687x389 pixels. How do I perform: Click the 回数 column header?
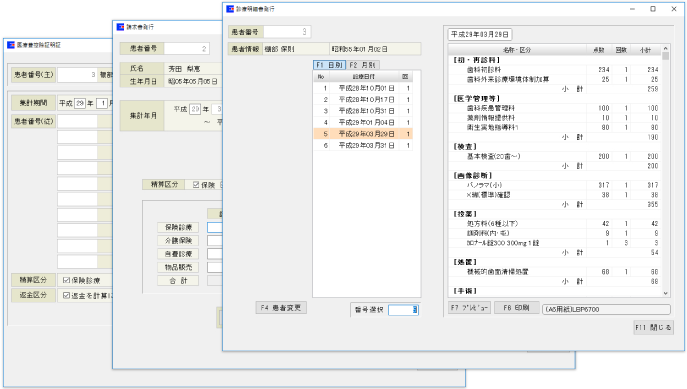tap(621, 50)
